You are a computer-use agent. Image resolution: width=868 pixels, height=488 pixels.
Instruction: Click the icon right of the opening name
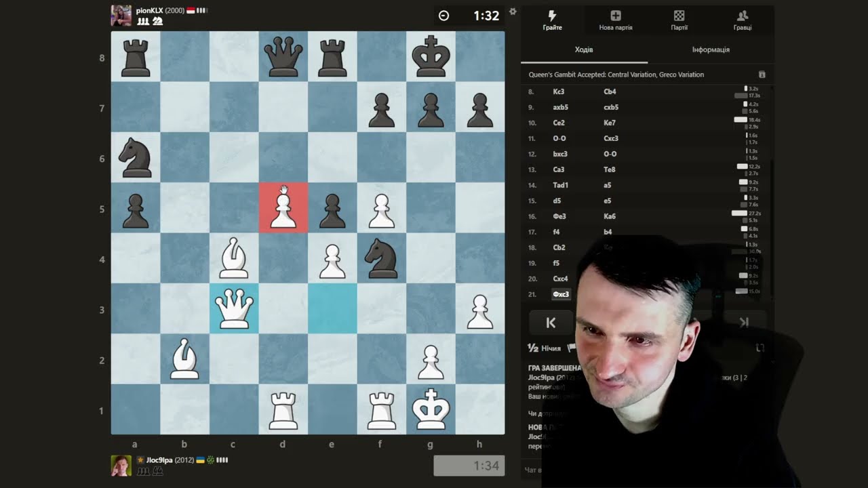762,75
